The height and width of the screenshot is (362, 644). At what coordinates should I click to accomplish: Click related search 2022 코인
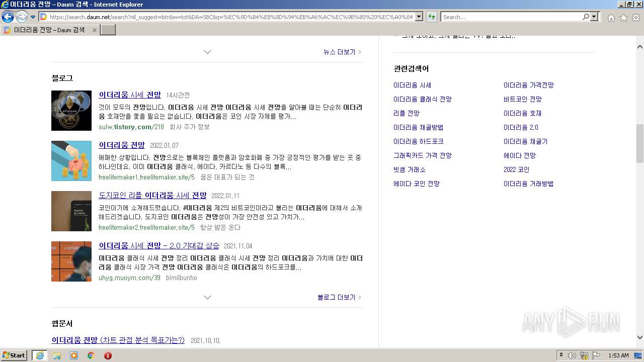coord(516,170)
